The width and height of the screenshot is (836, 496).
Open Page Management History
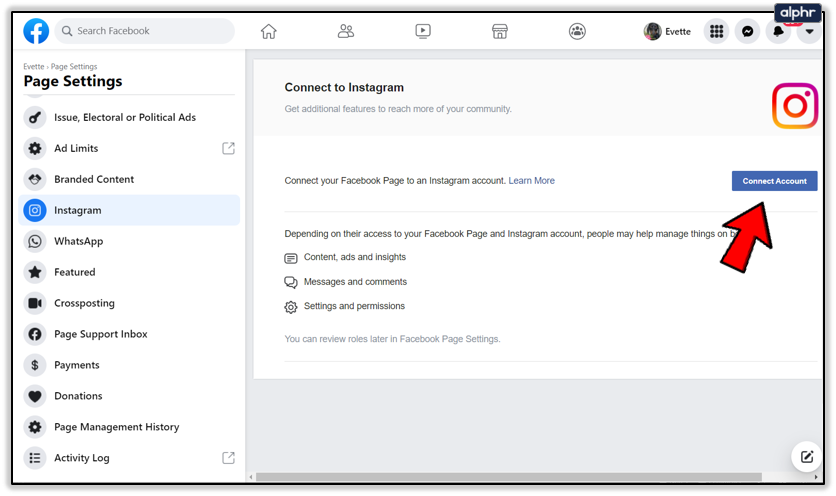[129, 427]
